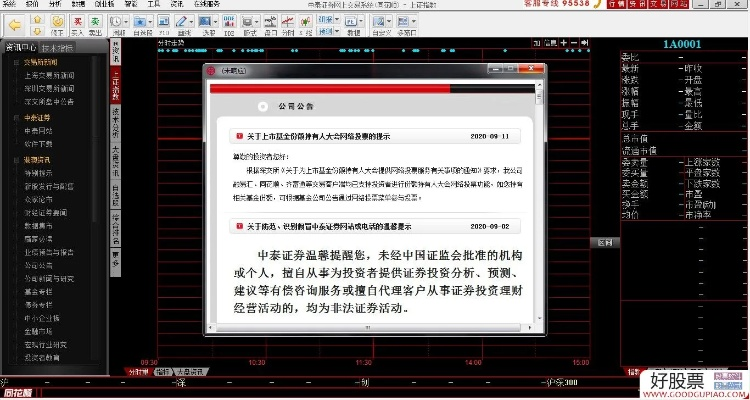
Task: Open the 系统 menu
Action: click(x=9, y=4)
